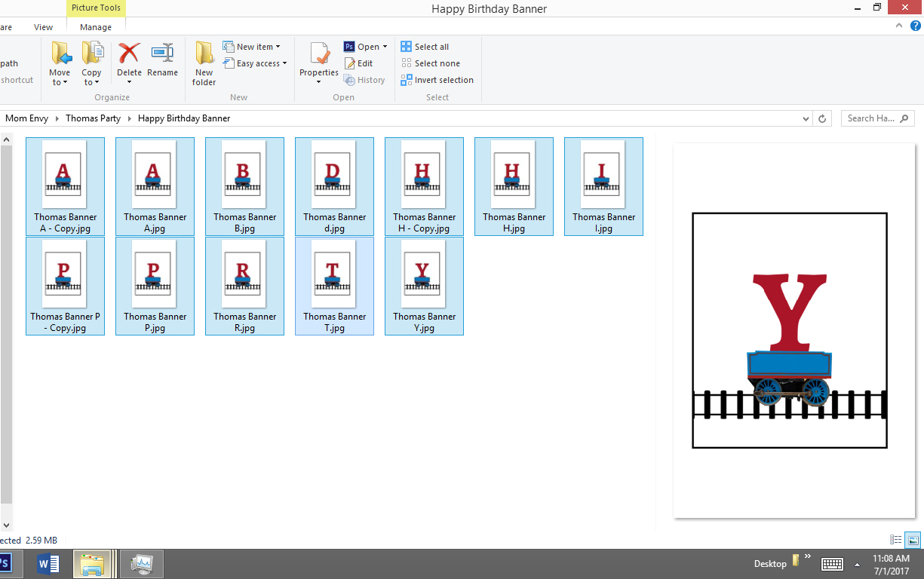Select Thomas Banner P - Copy.jpg

click(x=65, y=286)
